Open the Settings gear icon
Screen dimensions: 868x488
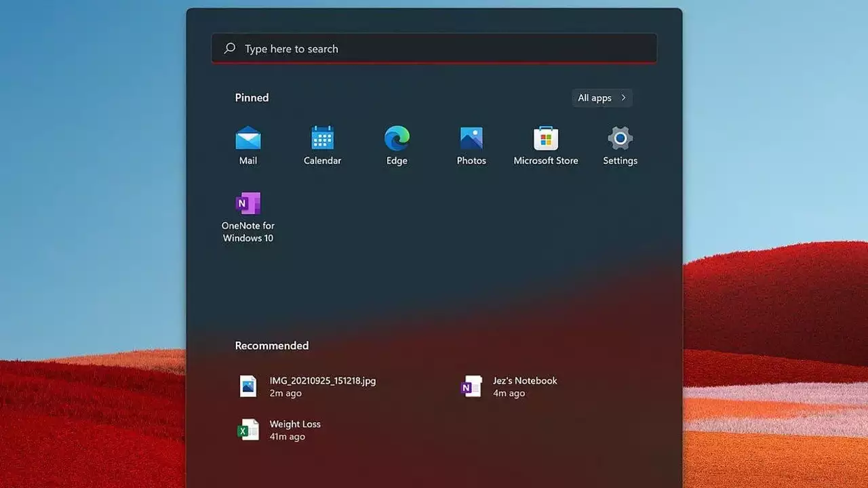click(620, 138)
